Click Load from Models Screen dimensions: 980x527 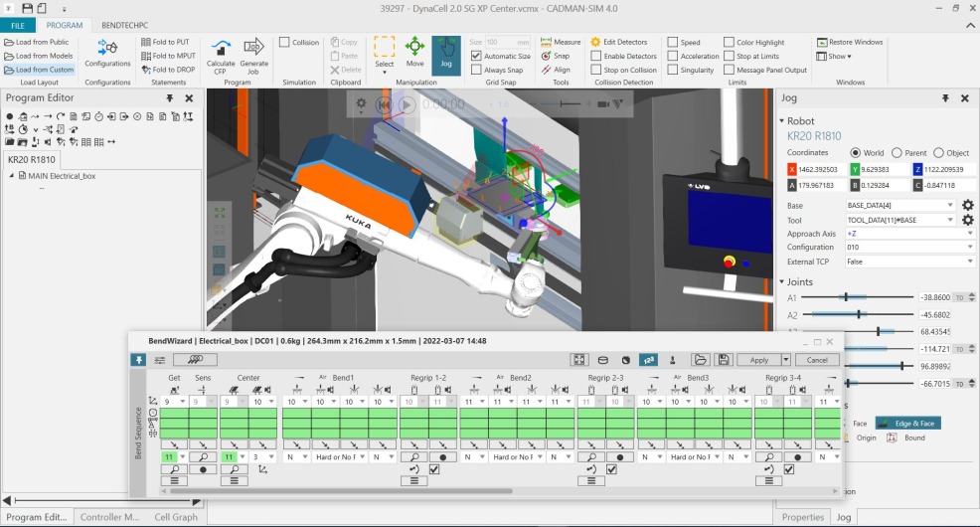(39, 56)
